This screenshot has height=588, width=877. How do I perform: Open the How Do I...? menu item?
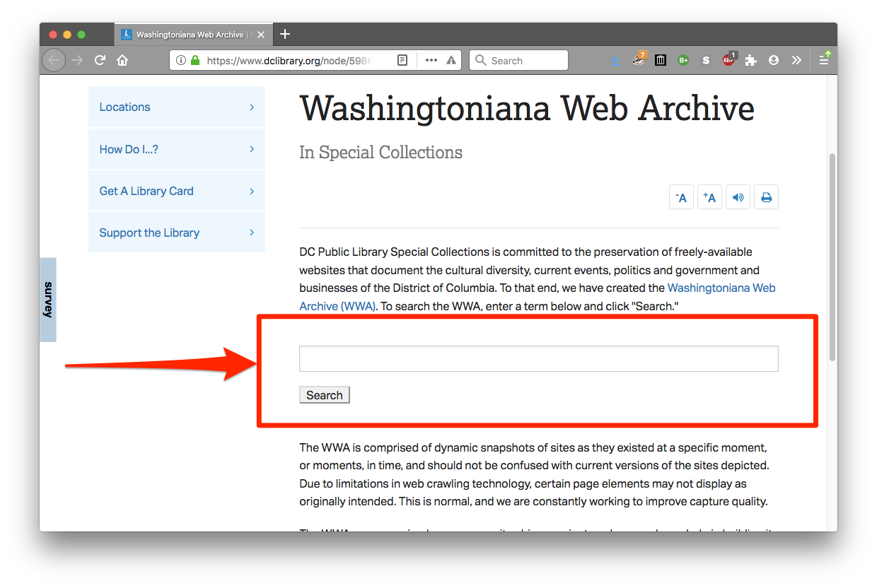(x=177, y=149)
